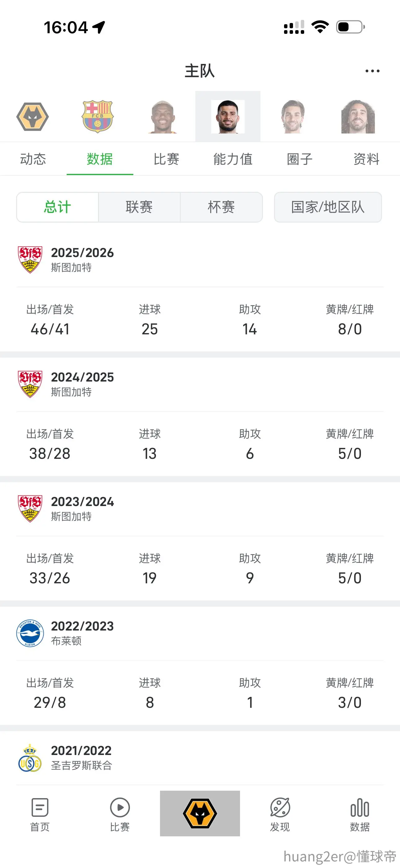The width and height of the screenshot is (400, 868).
Task: Select the highlighted bearded player avatar
Action: pos(228,117)
